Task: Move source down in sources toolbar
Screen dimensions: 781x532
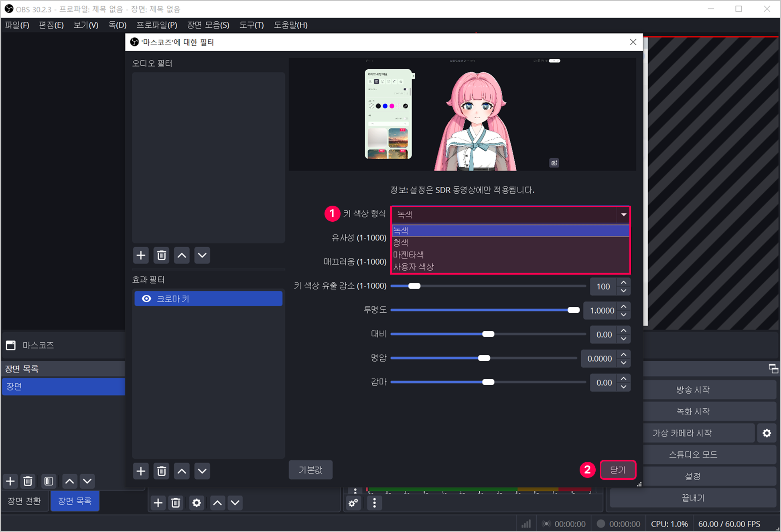Action: 235,503
